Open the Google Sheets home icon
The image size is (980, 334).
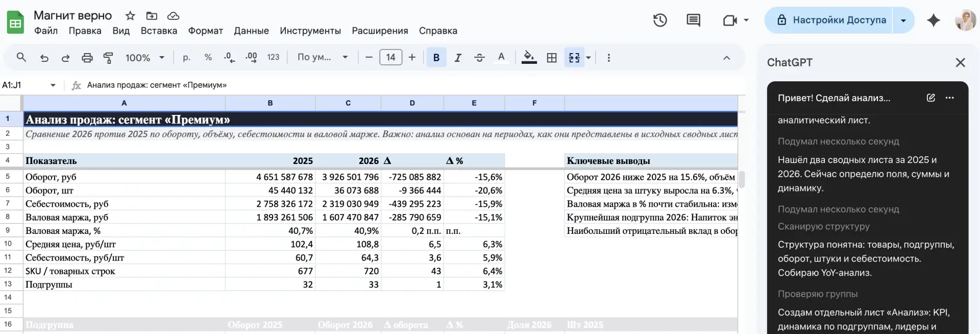tap(15, 22)
